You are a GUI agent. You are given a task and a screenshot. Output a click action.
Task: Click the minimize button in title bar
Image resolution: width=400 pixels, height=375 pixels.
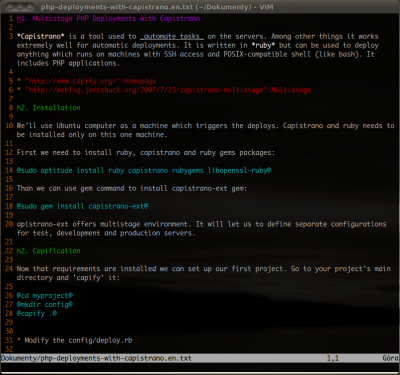click(x=19, y=7)
